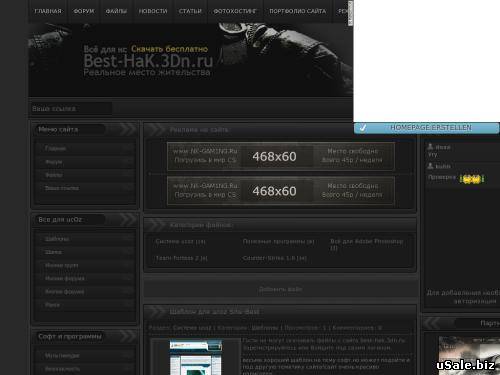This screenshot has width=500, height=375.
Task: Open Форум in the Меню сайта sidebar
Action: point(54,162)
